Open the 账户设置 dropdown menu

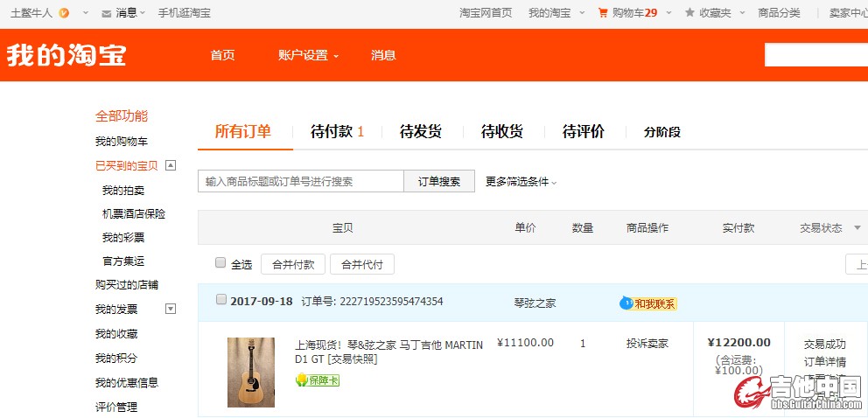(308, 55)
